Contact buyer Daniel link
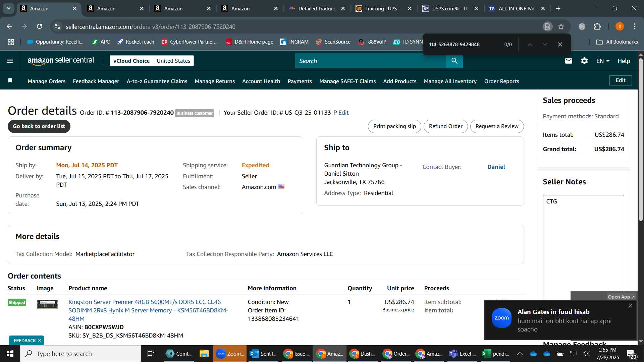Viewport: 644px width, 362px height. 496,167
